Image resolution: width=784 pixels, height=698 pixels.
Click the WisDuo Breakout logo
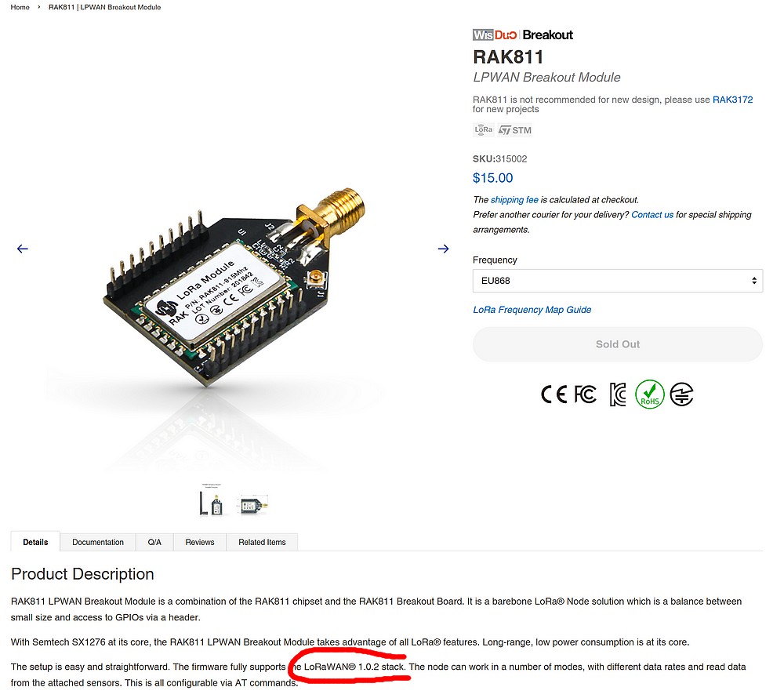pos(522,35)
